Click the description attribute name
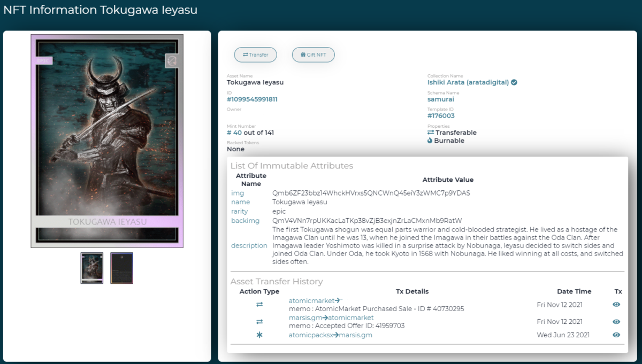 point(249,246)
